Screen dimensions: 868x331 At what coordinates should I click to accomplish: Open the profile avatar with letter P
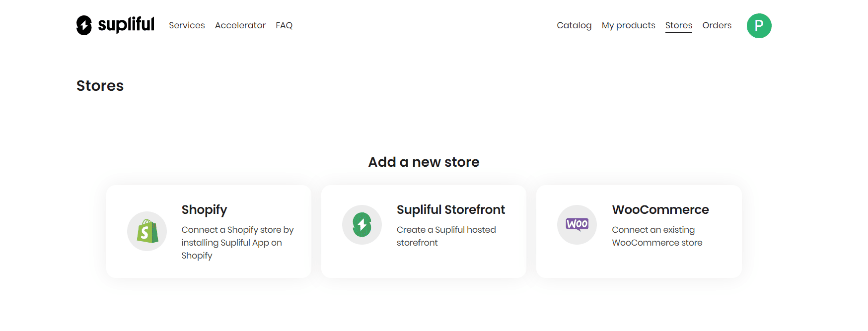[759, 25]
